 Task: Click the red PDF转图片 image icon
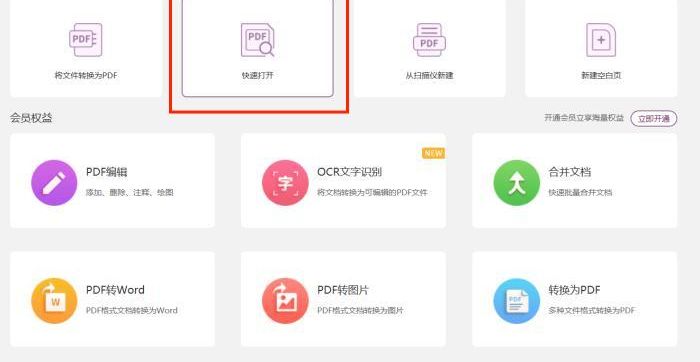pos(285,301)
